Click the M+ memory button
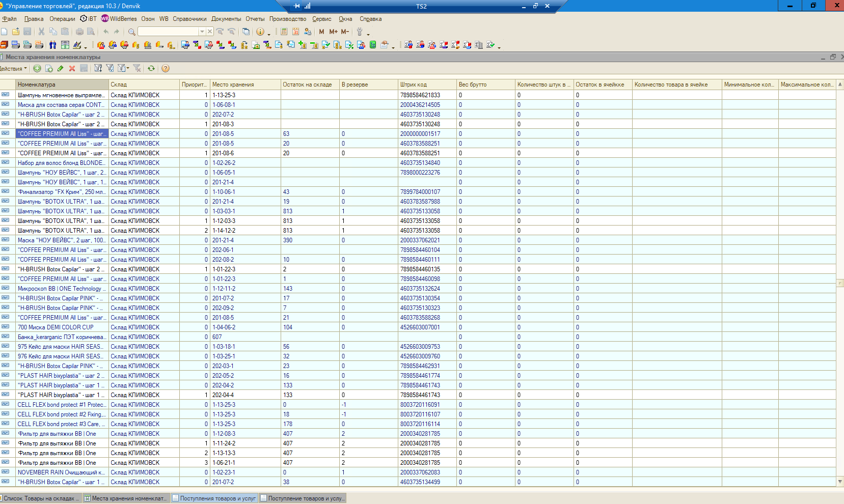 tap(333, 32)
